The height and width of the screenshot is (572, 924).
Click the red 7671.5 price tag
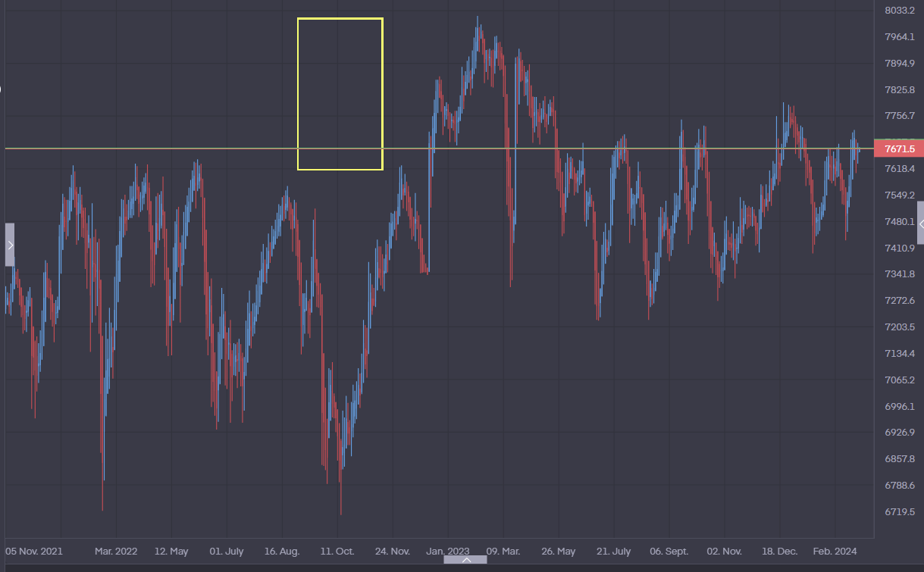(898, 148)
